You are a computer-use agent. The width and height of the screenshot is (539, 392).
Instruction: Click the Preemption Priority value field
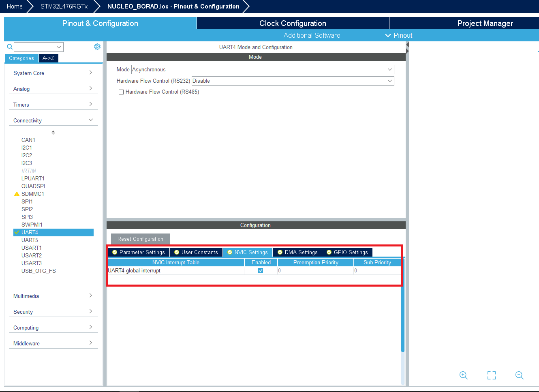[x=315, y=270]
